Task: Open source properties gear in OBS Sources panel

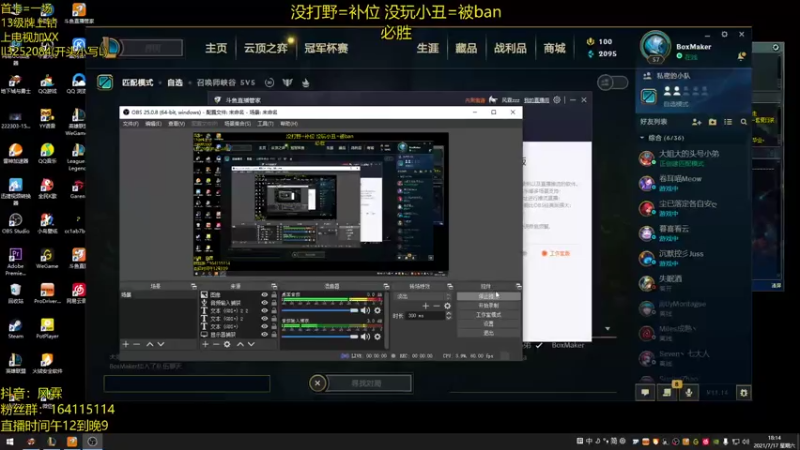Action: [227, 344]
